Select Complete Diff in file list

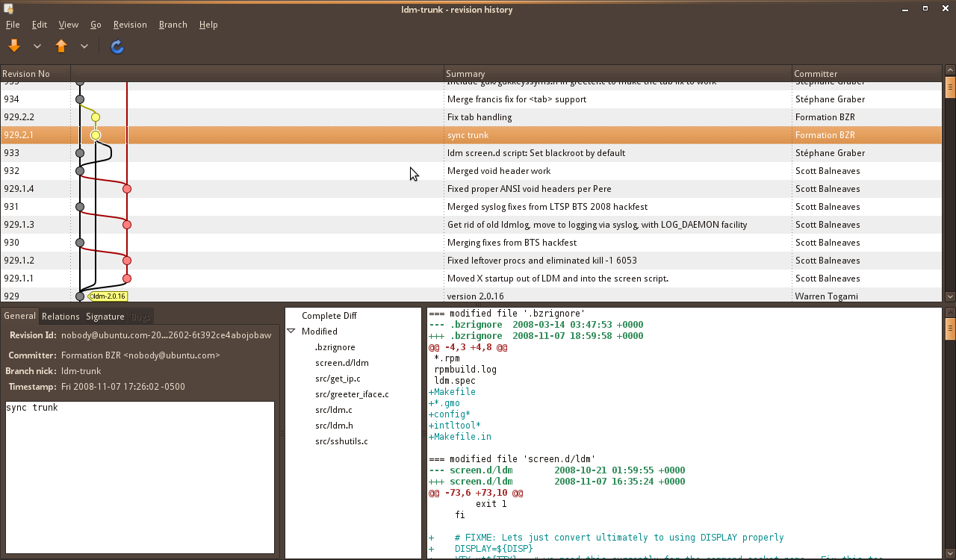329,316
